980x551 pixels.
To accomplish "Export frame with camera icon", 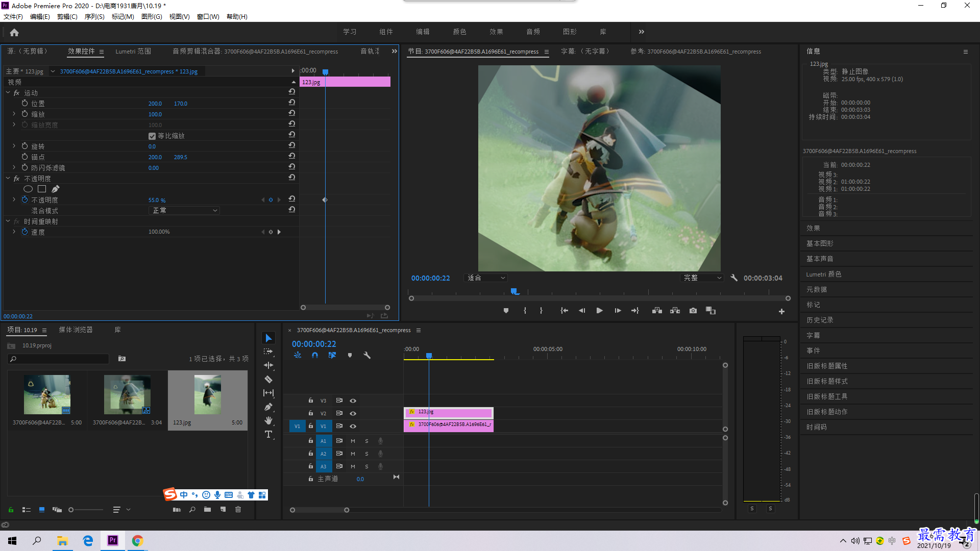I will [693, 311].
